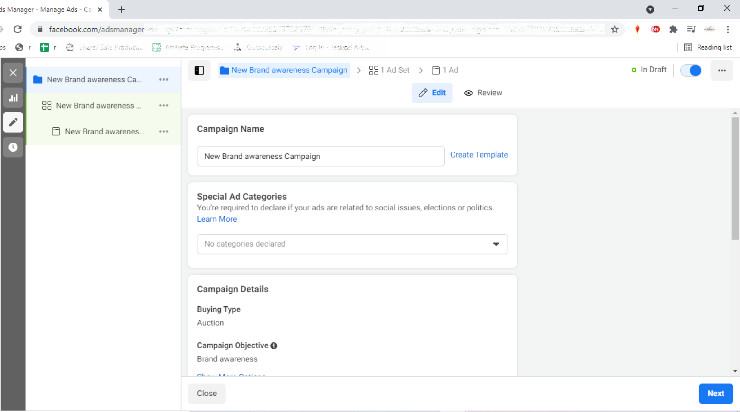Select the pencil edit sidebar icon
The height and width of the screenshot is (412, 740).
tap(13, 122)
